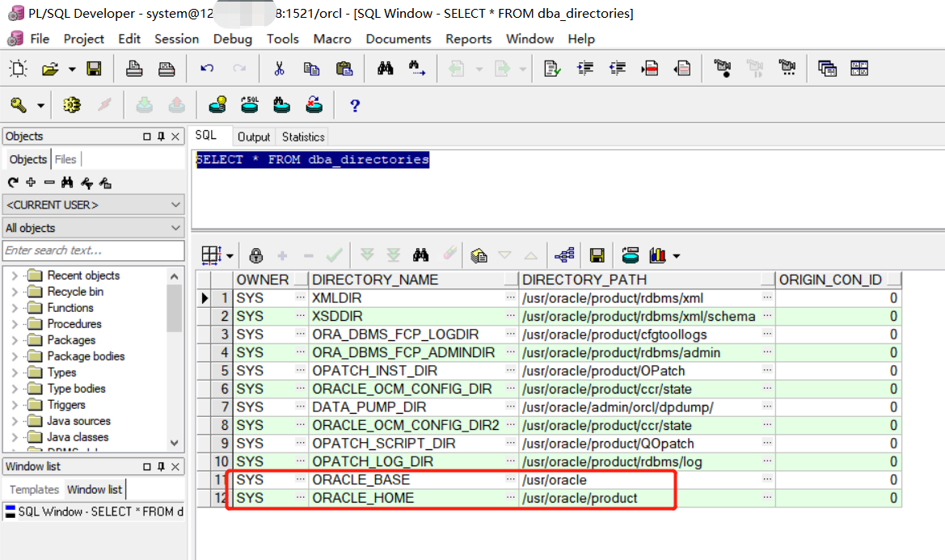Viewport: 945px width, 560px height.
Task: Click the Cascade windows icon
Action: tap(827, 69)
